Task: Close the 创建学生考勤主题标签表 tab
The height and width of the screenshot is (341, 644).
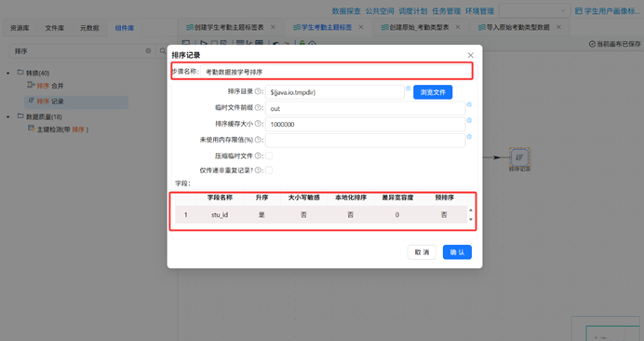Action: [273, 27]
